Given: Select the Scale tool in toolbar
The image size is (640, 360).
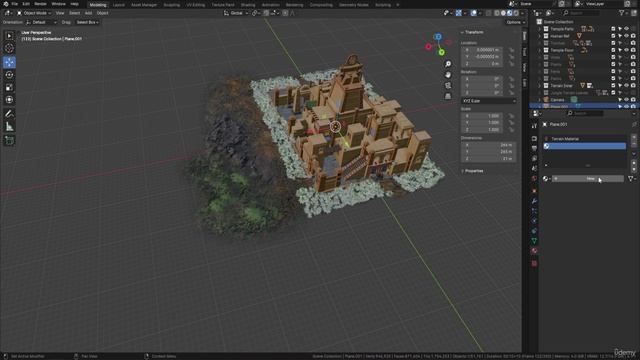Looking at the screenshot, I should coord(9,87).
